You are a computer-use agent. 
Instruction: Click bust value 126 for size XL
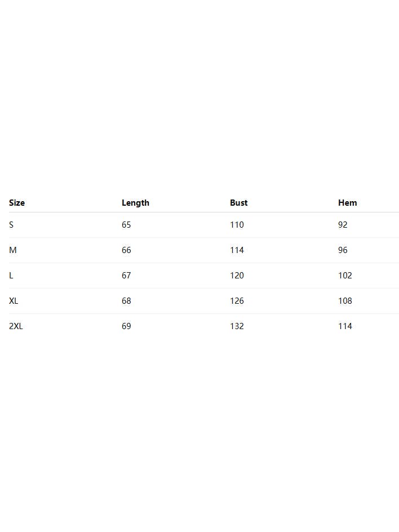coord(237,301)
